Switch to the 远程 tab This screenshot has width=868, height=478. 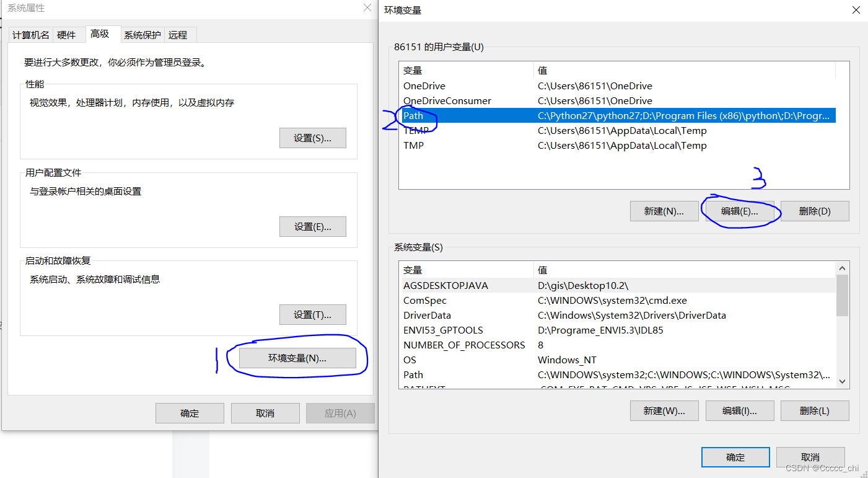(178, 34)
